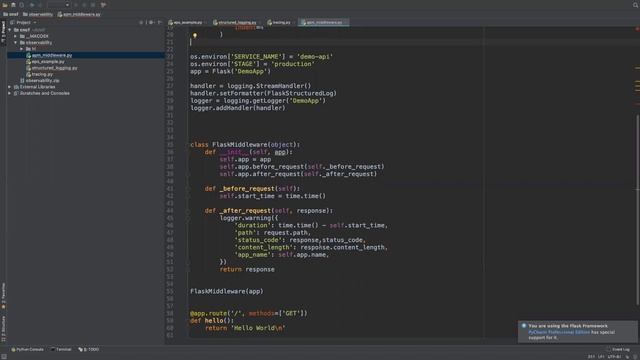Screen dimensions: 640x360
Task: Click the FlaskMiddleware(app) call line
Action: (x=227, y=291)
